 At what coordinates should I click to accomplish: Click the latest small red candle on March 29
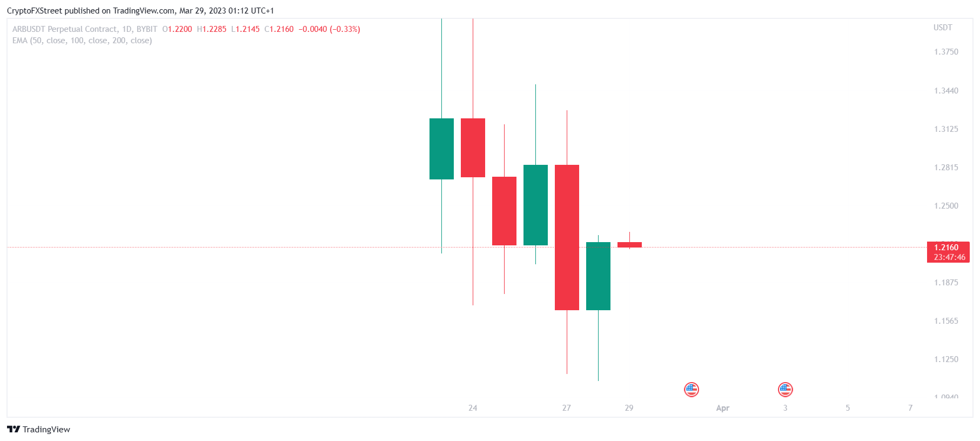click(x=629, y=245)
